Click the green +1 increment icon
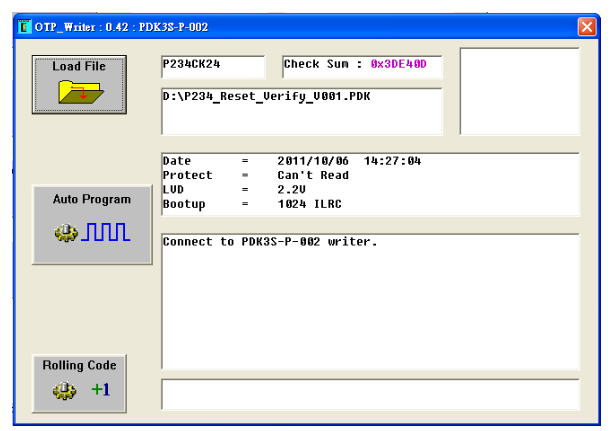 101,390
